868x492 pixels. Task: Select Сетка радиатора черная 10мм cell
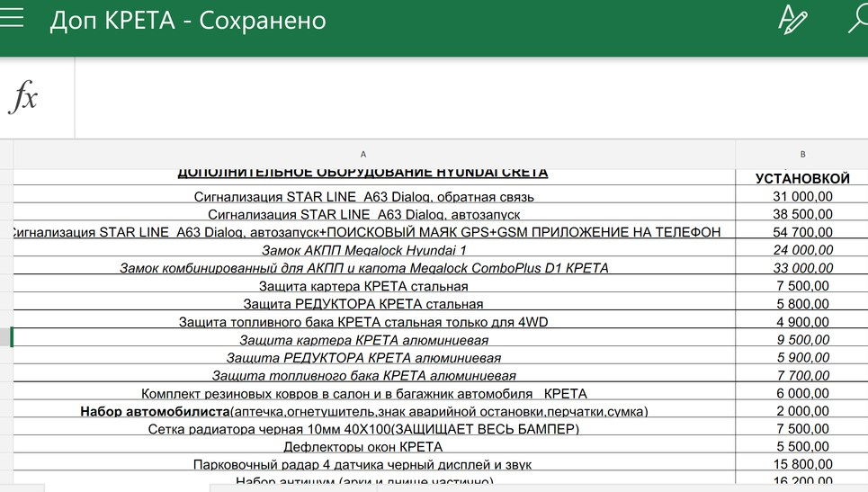pyautogui.click(x=374, y=426)
